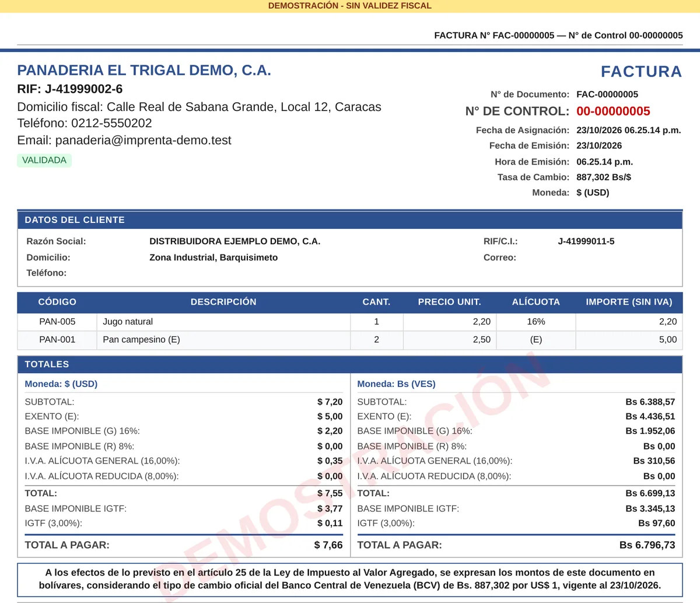The width and height of the screenshot is (700, 603).
Task: Click the company name PANADERIA EL TRIGAL DEMO, C.A.
Action: coord(144,71)
